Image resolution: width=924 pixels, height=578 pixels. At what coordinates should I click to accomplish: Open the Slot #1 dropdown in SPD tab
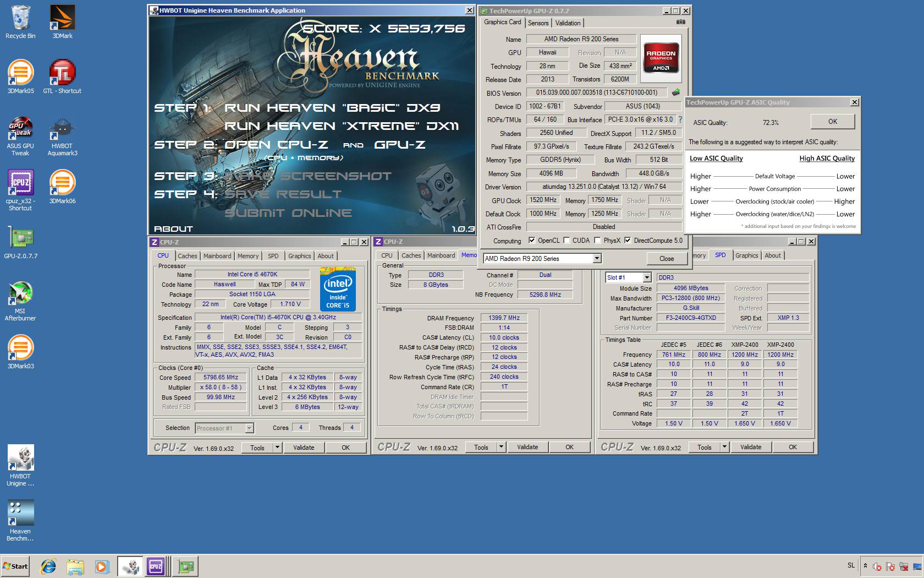647,277
